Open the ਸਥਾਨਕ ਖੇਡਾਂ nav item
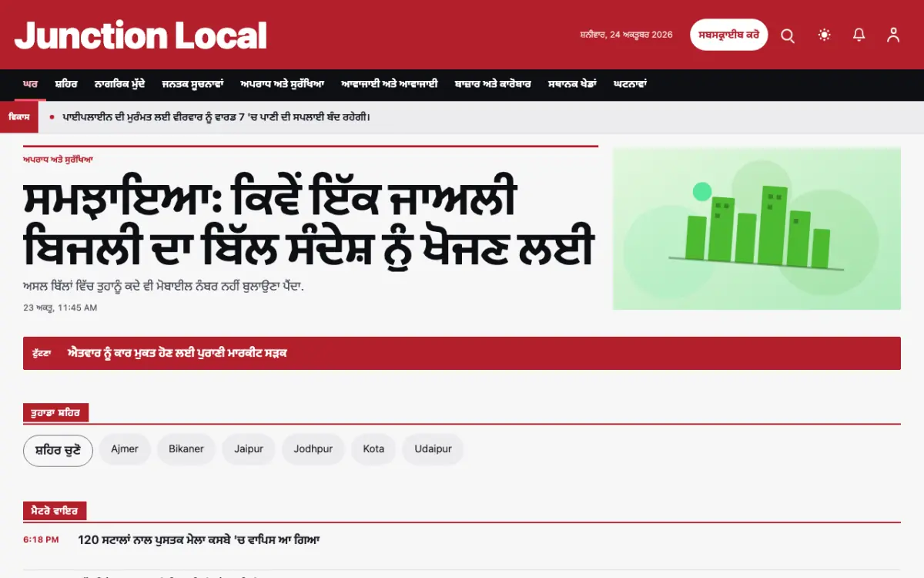Image resolution: width=924 pixels, height=578 pixels. pos(573,84)
